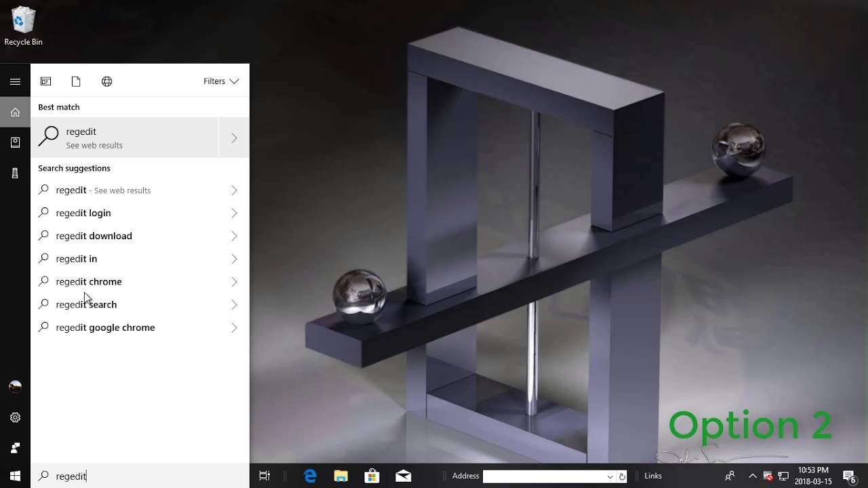
Task: Open the People icon on taskbar
Action: point(730,476)
